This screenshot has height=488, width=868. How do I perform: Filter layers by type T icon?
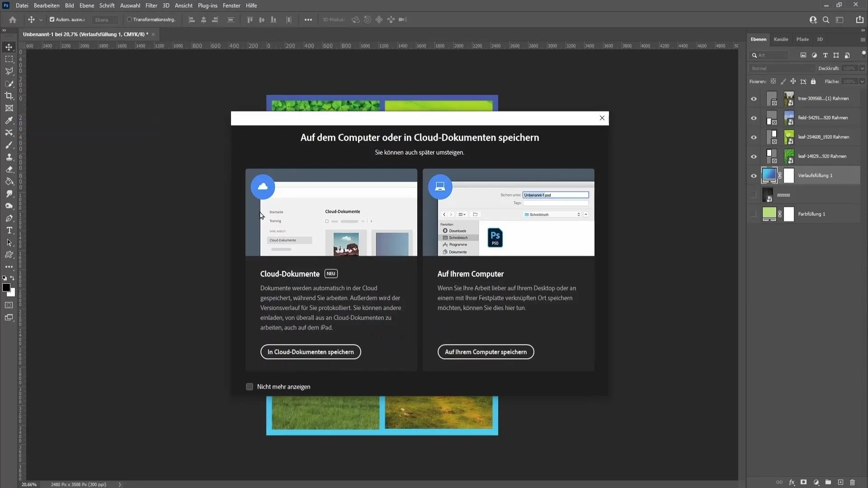coord(825,55)
